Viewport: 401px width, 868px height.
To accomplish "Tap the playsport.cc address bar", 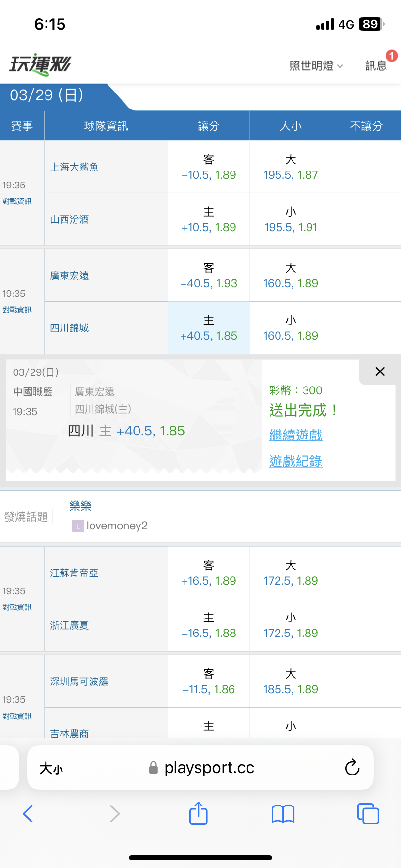I will click(x=208, y=768).
